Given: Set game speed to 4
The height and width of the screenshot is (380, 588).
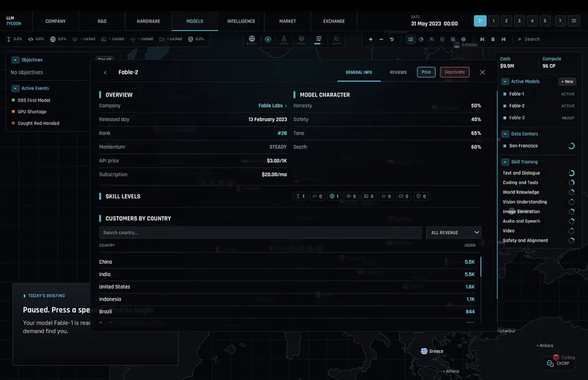Looking at the screenshot, I should coord(532,21).
